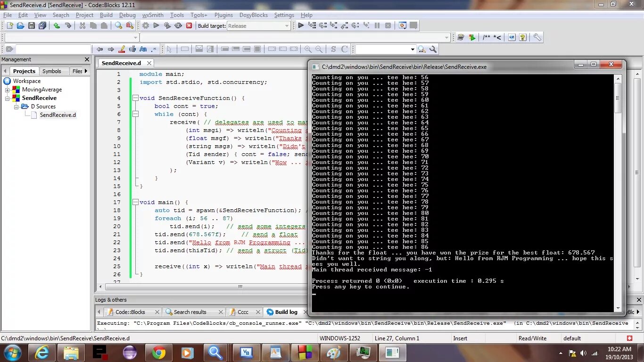Open DoxyBlocks preferences wrench icon
Image resolution: width=644 pixels, height=362 pixels.
(x=537, y=37)
